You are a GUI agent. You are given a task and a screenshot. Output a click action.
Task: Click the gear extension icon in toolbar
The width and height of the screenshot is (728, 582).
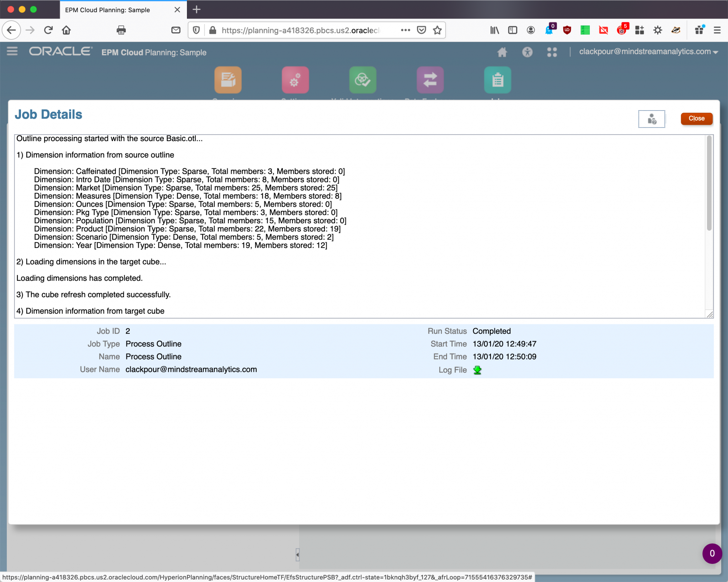click(658, 30)
